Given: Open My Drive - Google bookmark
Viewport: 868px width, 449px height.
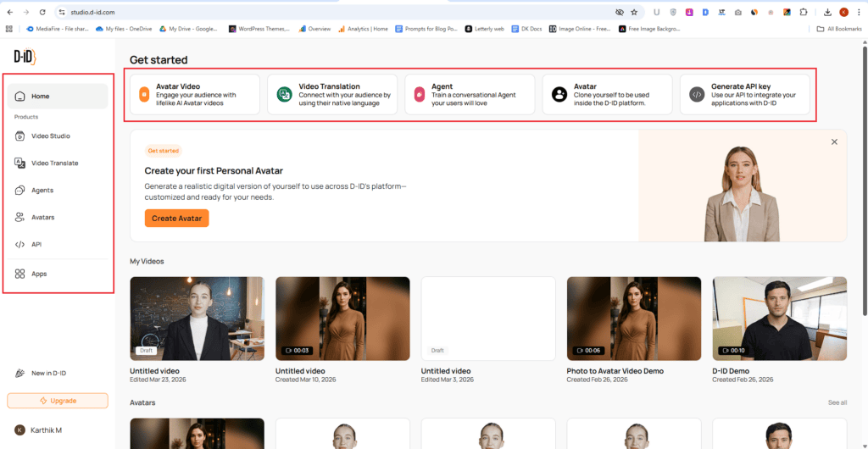Looking at the screenshot, I should [x=189, y=29].
